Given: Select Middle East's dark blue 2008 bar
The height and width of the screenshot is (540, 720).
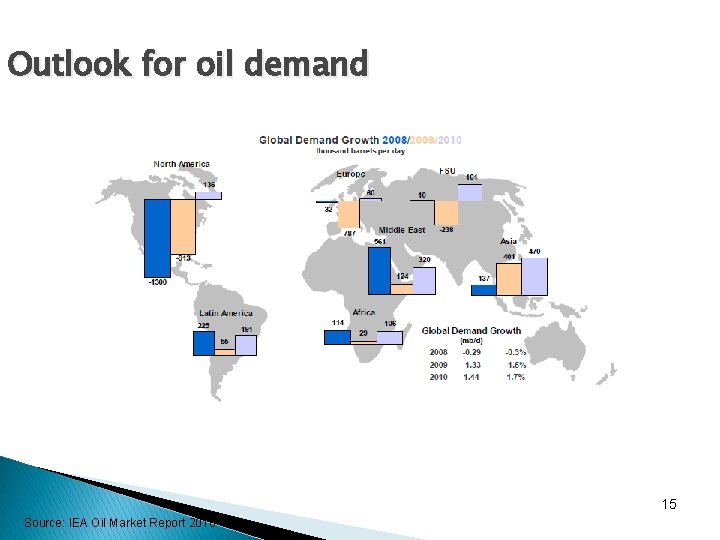Looking at the screenshot, I should [x=379, y=271].
